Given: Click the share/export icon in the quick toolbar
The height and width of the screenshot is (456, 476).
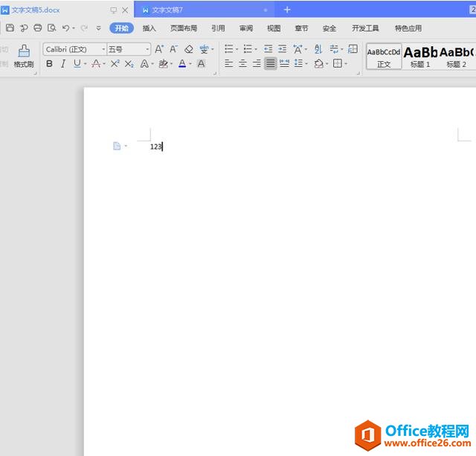Looking at the screenshot, I should [x=24, y=28].
